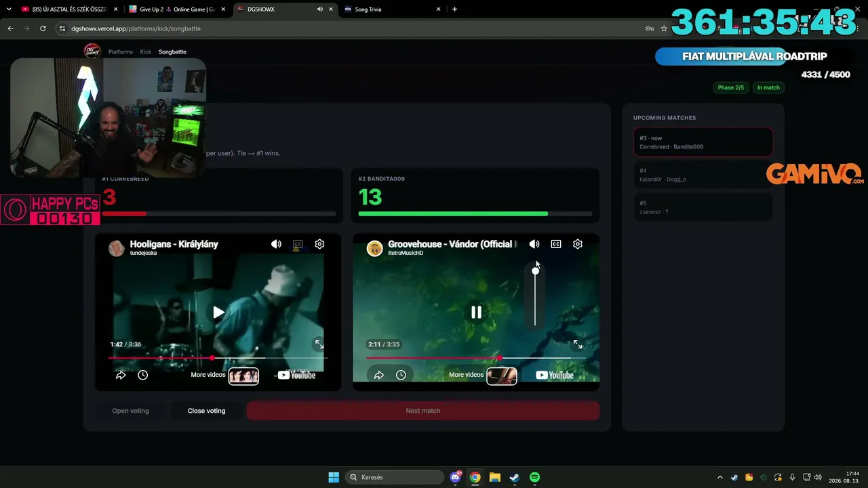Select upcoming match #4 kaland0r · Dogg_o
Screen dimensions: 868x488
coord(703,175)
